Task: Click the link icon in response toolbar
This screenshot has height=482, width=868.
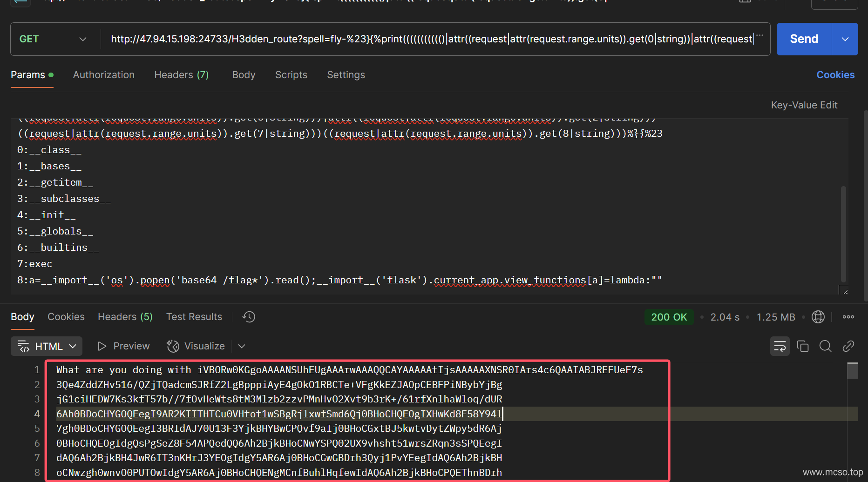Action: pyautogui.click(x=848, y=346)
